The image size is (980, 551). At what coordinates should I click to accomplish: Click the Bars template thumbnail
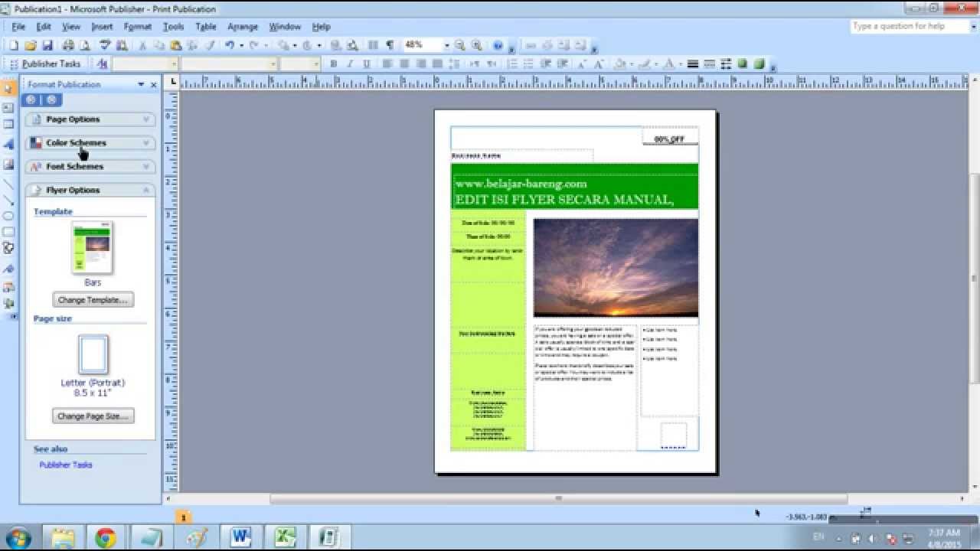tap(93, 247)
